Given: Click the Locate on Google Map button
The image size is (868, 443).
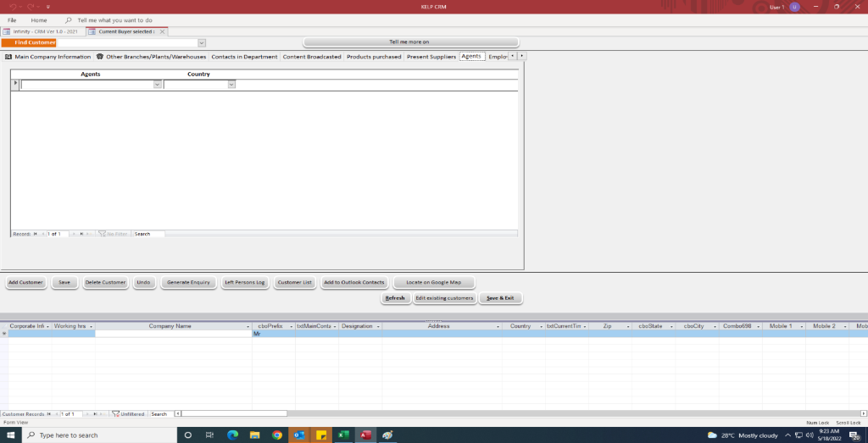Looking at the screenshot, I should tap(433, 282).
